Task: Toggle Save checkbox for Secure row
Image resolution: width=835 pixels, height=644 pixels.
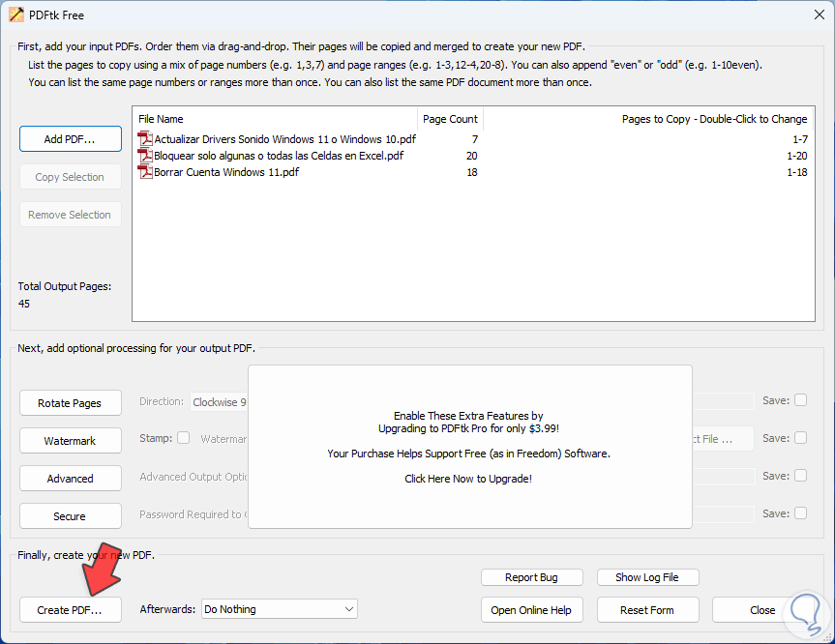Action: tap(800, 513)
